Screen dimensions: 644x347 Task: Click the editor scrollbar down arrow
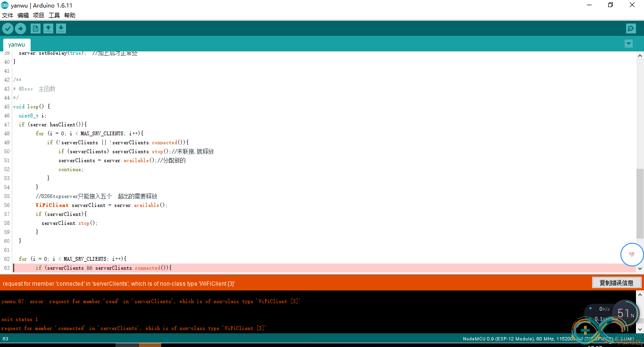point(640,268)
